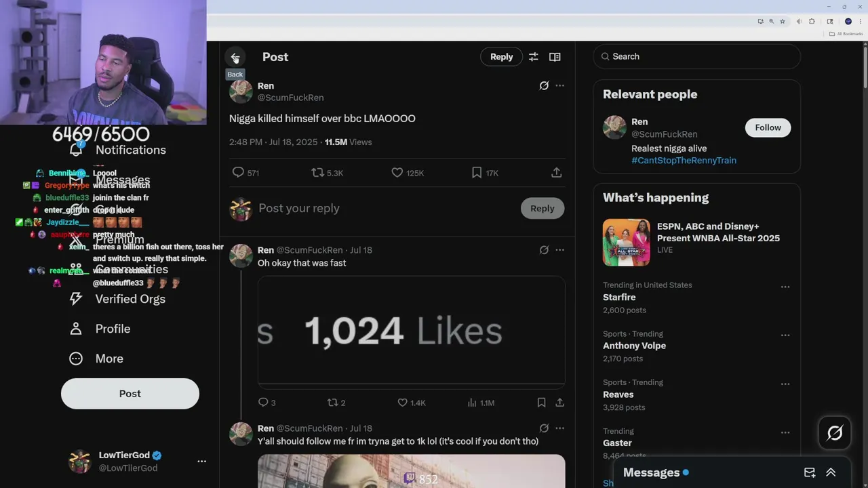Image resolution: width=868 pixels, height=488 pixels.
Task: Open Notifications in the sidebar
Action: (117, 150)
